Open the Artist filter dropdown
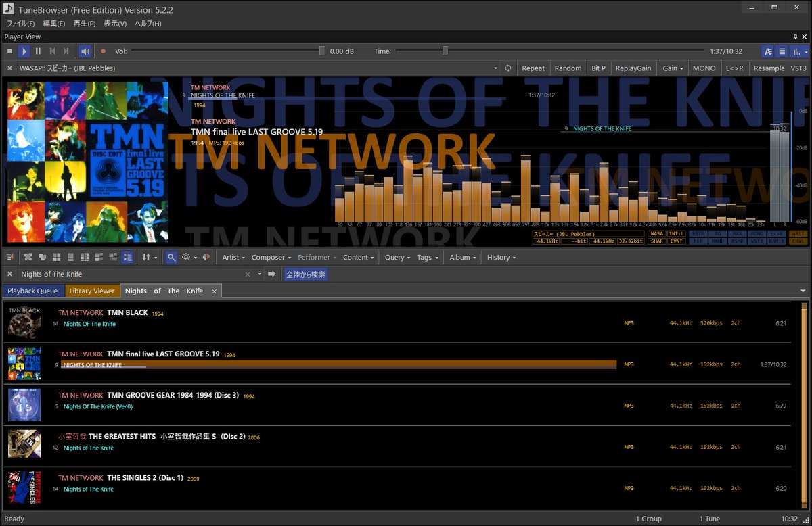This screenshot has width=812, height=526. (233, 258)
